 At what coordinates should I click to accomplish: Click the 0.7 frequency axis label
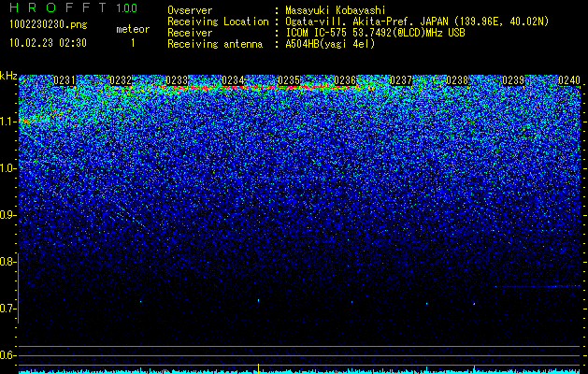click(7, 309)
